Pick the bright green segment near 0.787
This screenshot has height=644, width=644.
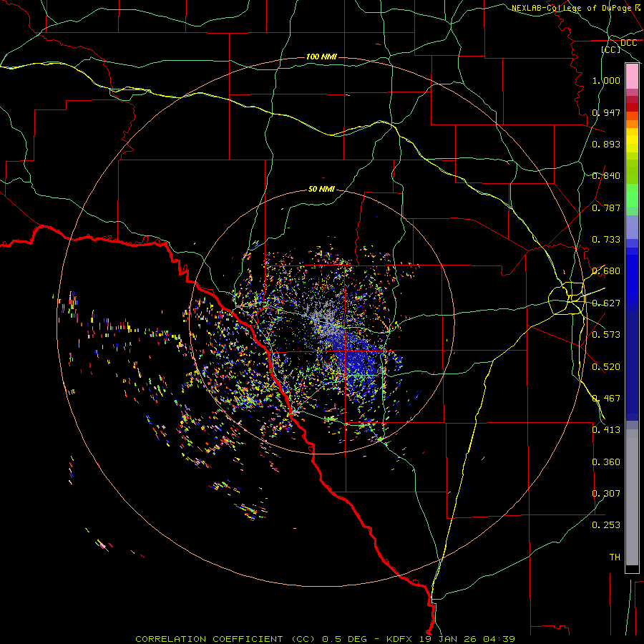[x=632, y=195]
